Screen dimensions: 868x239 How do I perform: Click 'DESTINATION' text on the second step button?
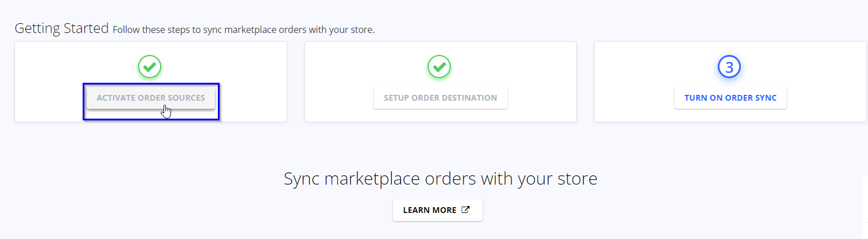468,98
